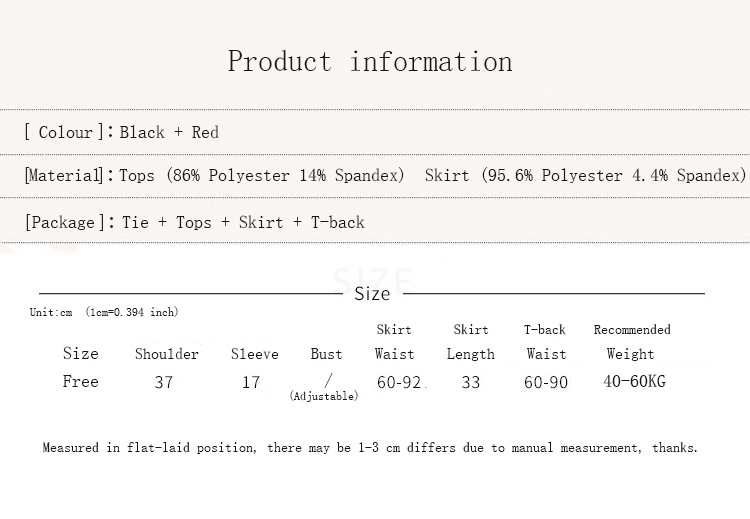Click the shoulder value 37
This screenshot has width=750, height=519.
pyautogui.click(x=164, y=382)
